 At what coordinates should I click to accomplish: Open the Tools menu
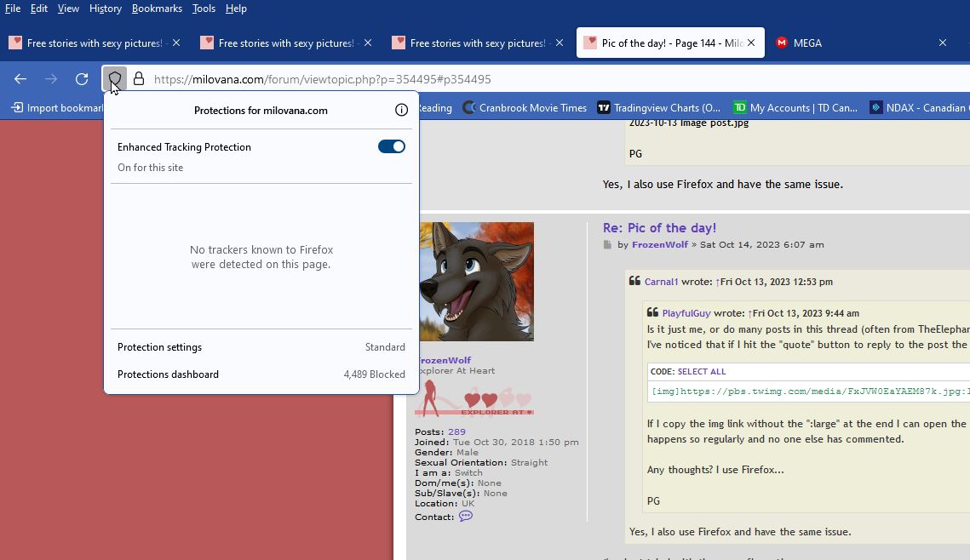[204, 9]
